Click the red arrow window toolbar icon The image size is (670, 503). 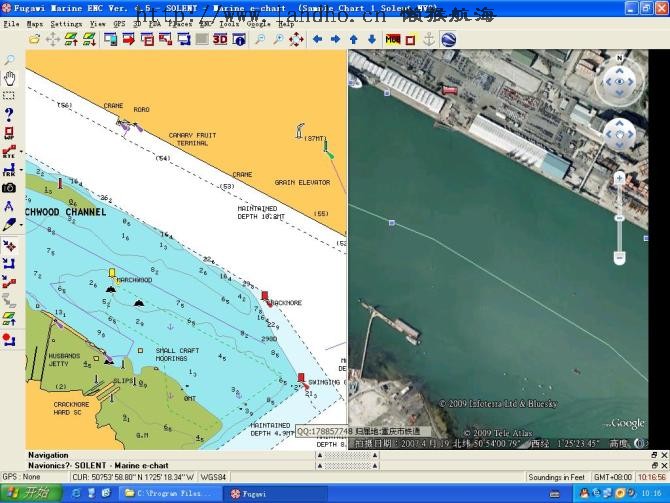click(129, 40)
